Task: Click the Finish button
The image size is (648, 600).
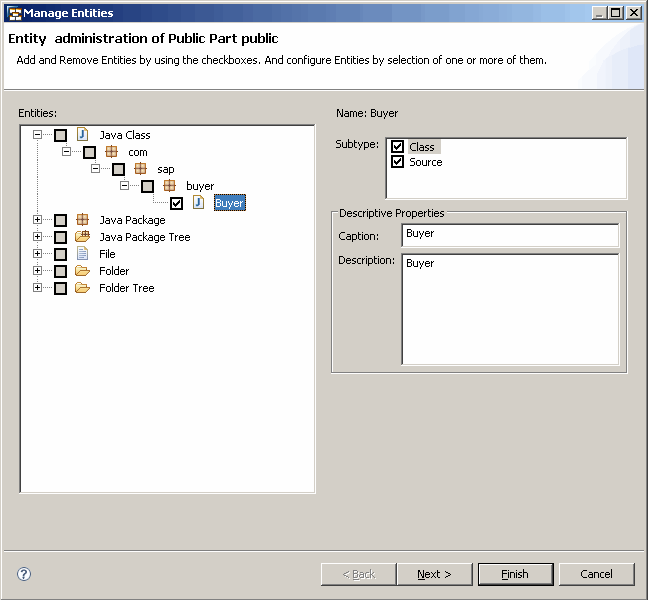Action: point(515,574)
